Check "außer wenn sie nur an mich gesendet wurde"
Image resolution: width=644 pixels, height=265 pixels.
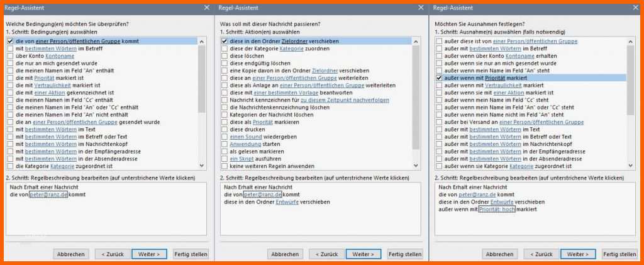[x=439, y=64]
